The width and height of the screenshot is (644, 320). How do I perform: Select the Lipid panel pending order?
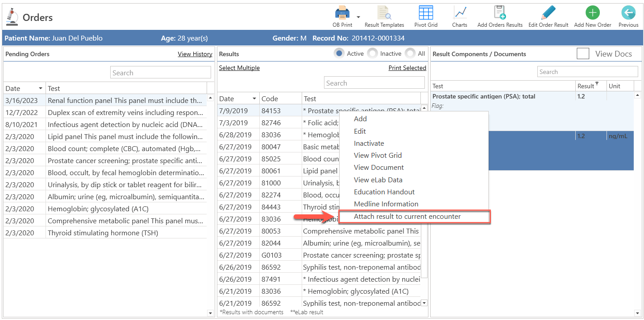(x=105, y=136)
